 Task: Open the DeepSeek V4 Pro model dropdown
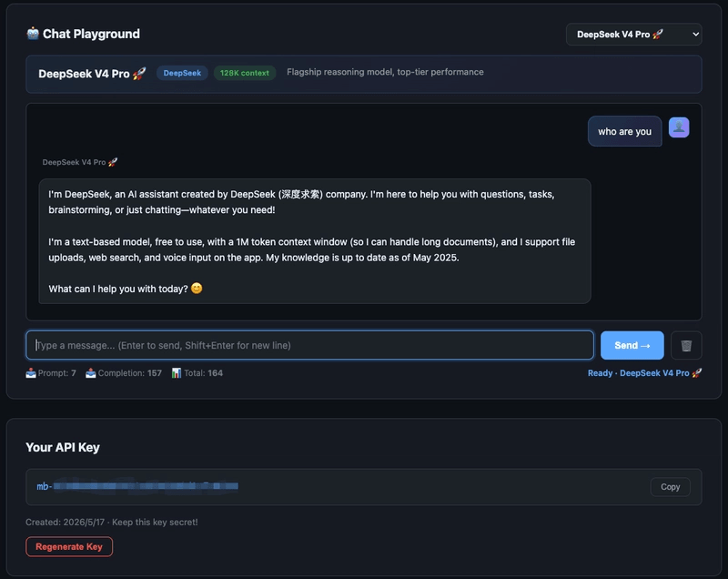pos(633,35)
